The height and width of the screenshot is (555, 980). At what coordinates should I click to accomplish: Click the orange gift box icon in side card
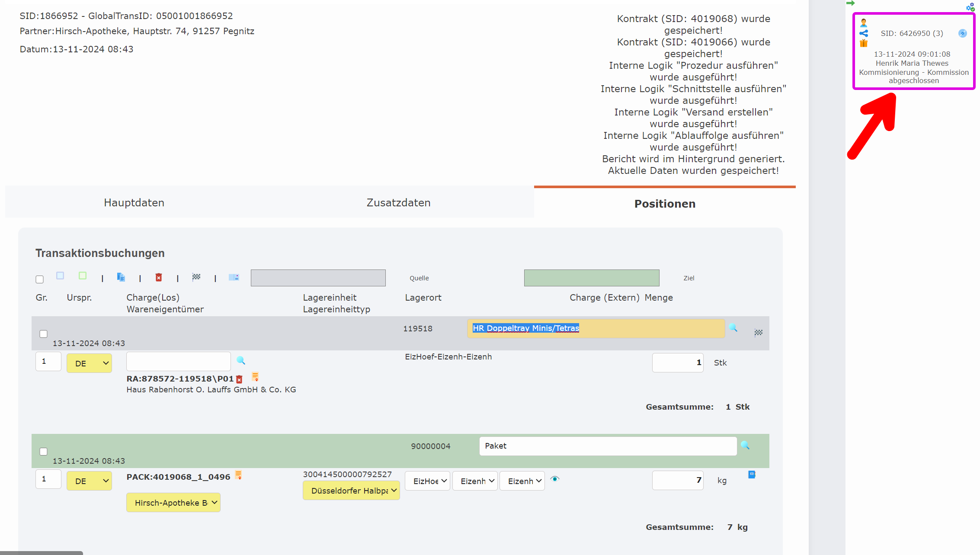[864, 43]
